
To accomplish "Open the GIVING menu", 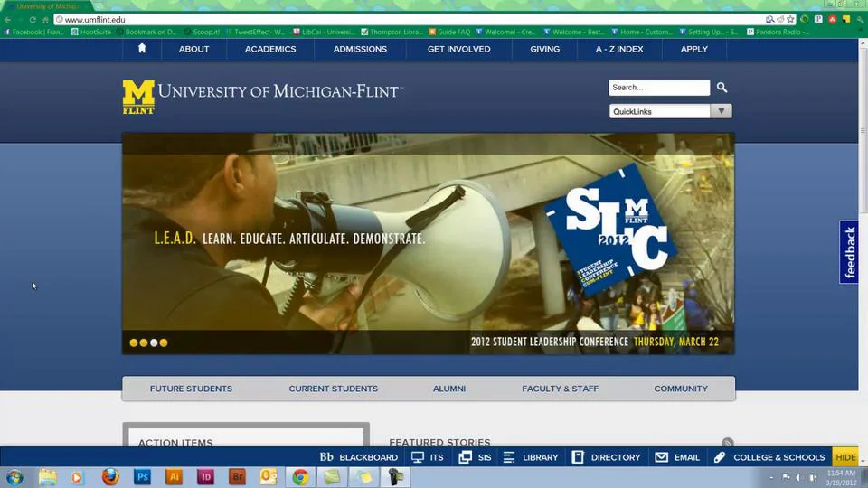I will click(x=544, y=49).
